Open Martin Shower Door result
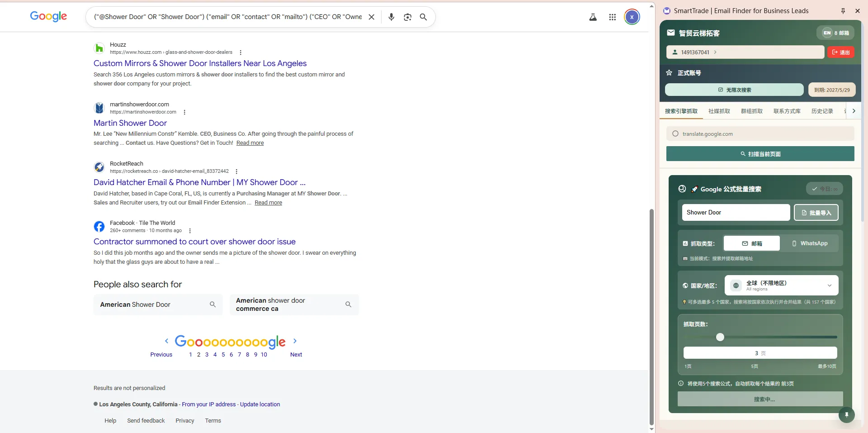 (x=130, y=123)
